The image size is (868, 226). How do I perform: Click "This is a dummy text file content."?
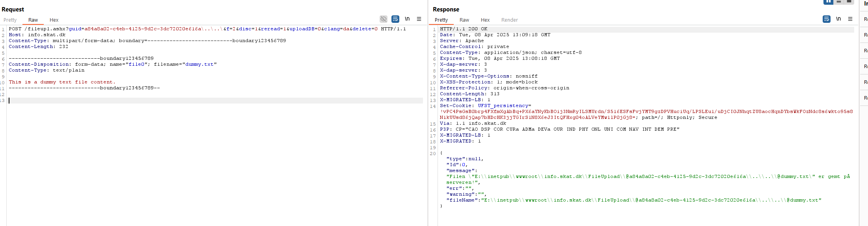tap(62, 82)
